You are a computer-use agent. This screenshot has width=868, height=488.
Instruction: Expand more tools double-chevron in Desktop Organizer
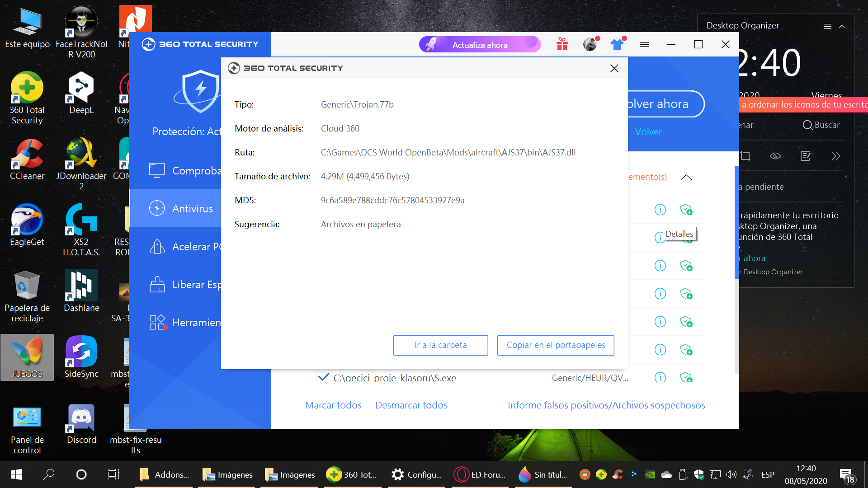click(x=835, y=156)
